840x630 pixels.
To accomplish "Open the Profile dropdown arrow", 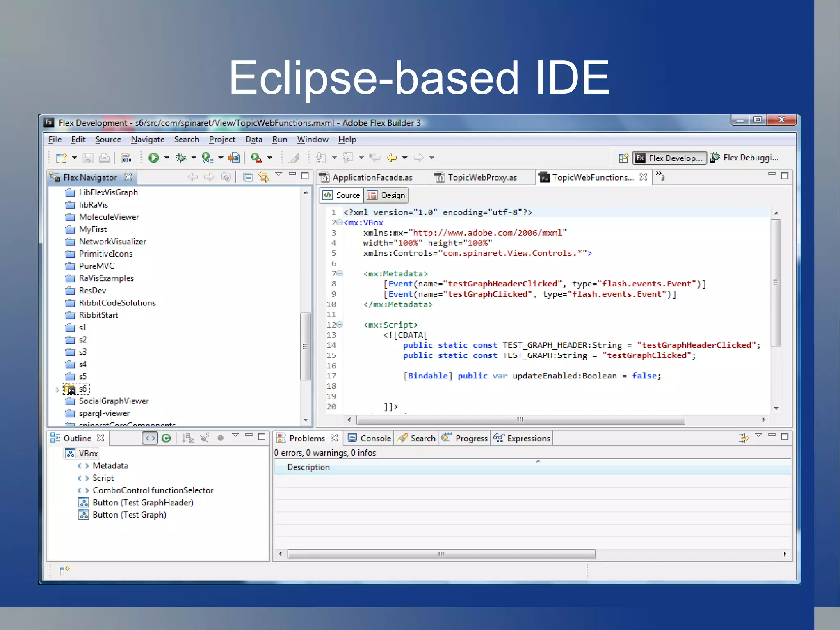I will click(221, 158).
